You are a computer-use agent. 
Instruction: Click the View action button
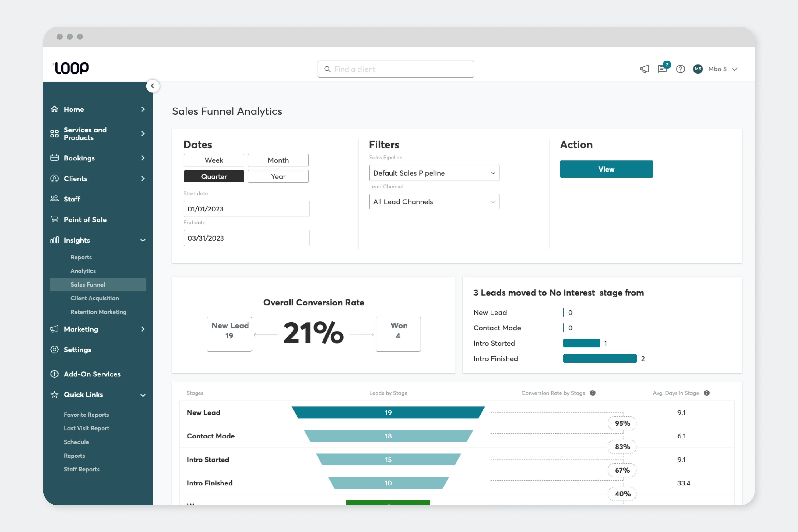point(606,169)
